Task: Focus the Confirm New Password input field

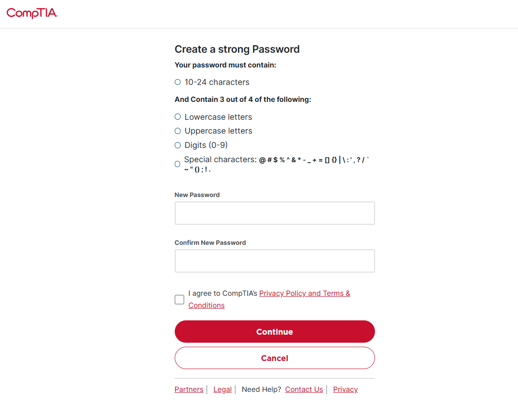Action: pyautogui.click(x=274, y=261)
